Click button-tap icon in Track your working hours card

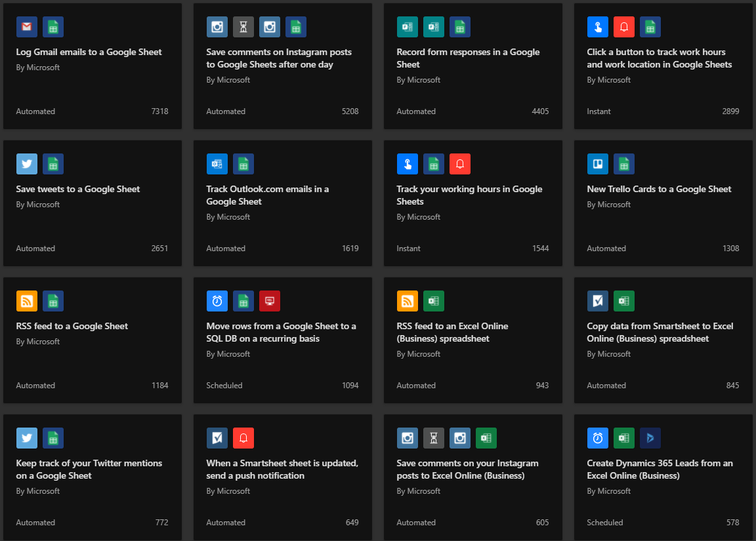click(408, 164)
